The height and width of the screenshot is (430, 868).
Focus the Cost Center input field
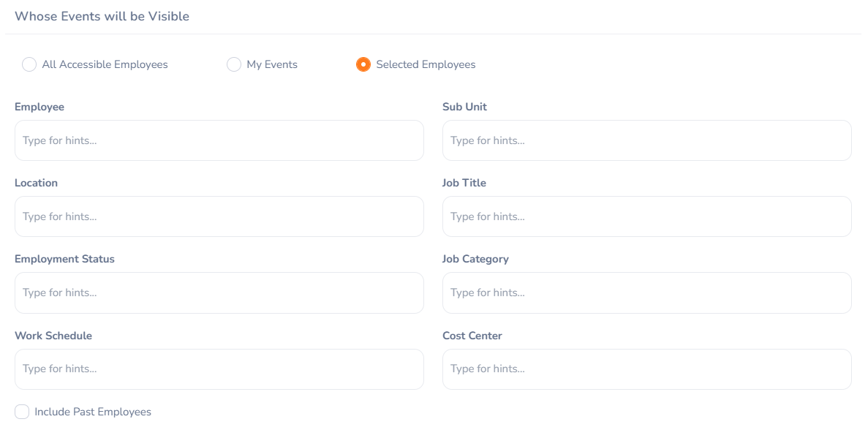(x=646, y=369)
